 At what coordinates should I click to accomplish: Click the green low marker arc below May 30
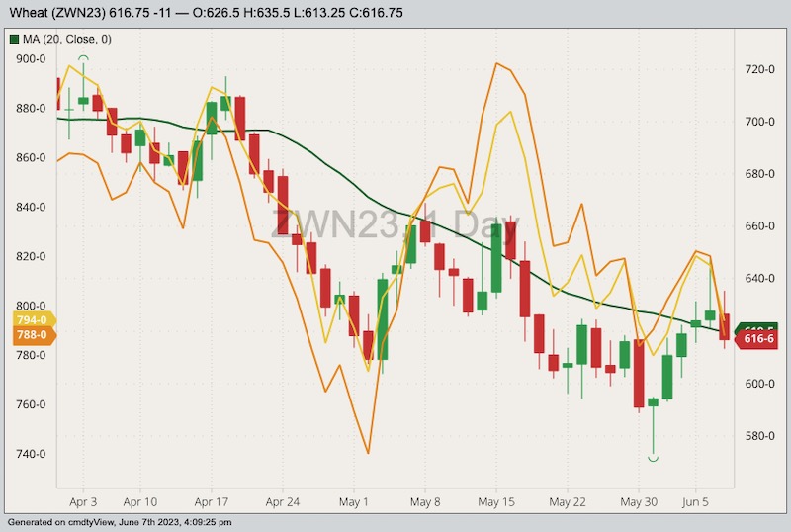(653, 458)
